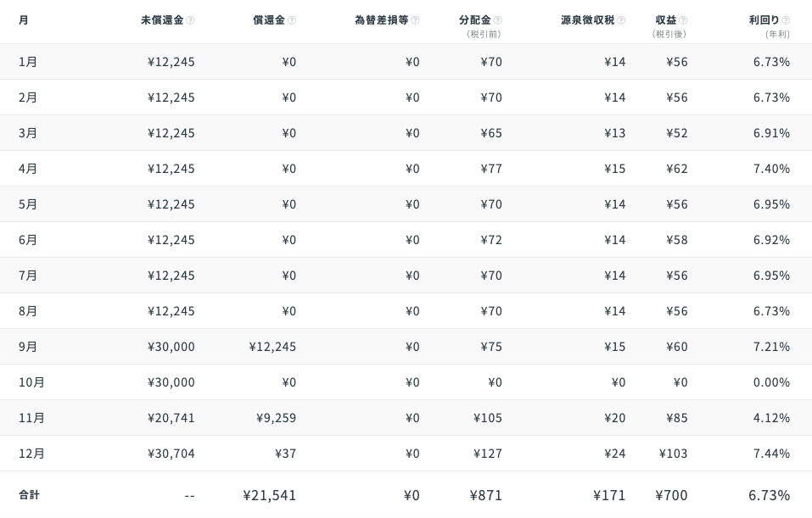Click question mark beside 分配金
This screenshot has width=812, height=518.
coord(498,20)
